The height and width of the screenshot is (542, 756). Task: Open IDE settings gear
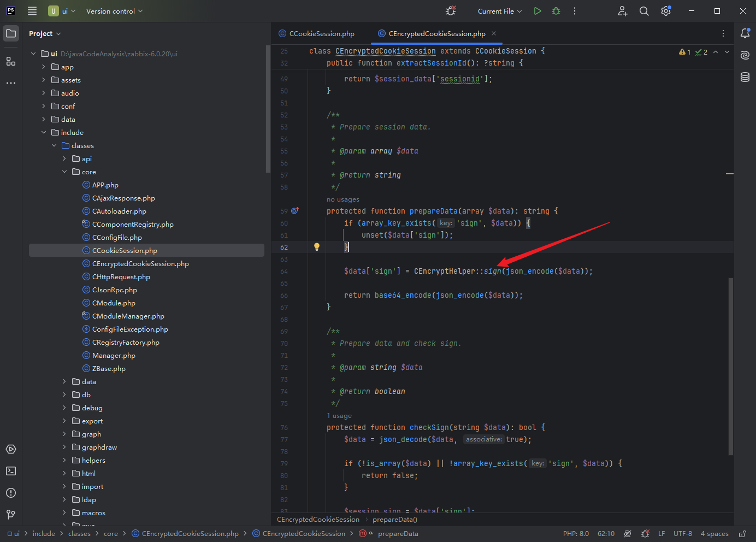[666, 11]
